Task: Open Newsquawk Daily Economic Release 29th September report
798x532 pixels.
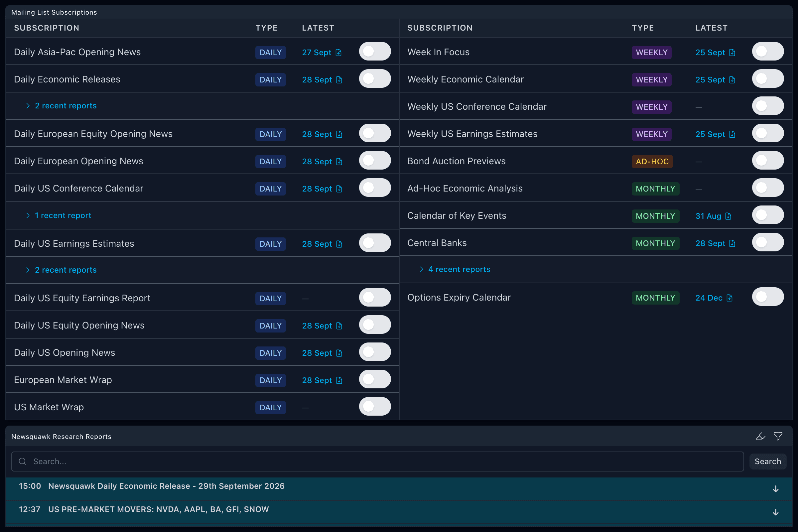Action: (399, 489)
